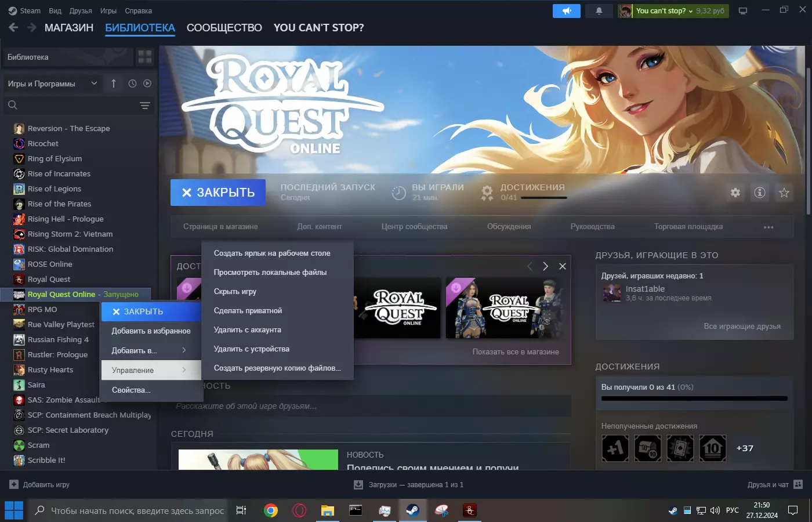The width and height of the screenshot is (812, 522).
Task: Open advanced library filter options icon
Action: [145, 105]
